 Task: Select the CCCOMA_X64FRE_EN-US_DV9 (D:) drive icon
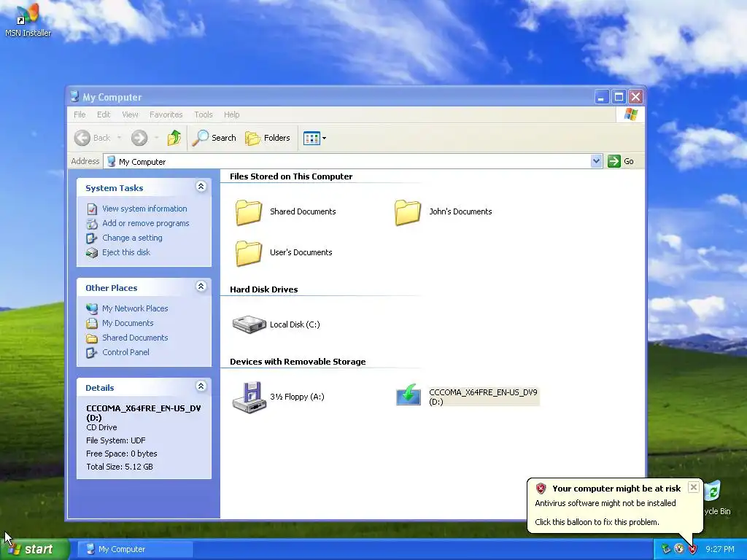pyautogui.click(x=409, y=395)
